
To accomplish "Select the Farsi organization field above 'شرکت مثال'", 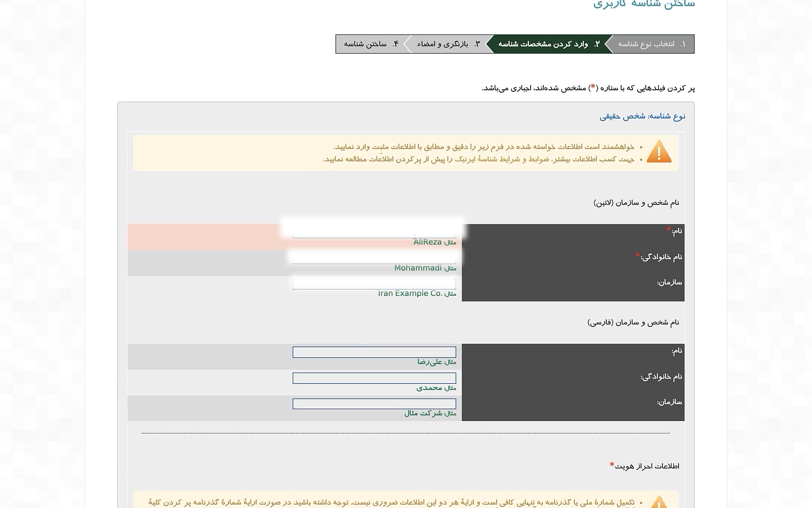I will tap(374, 404).
